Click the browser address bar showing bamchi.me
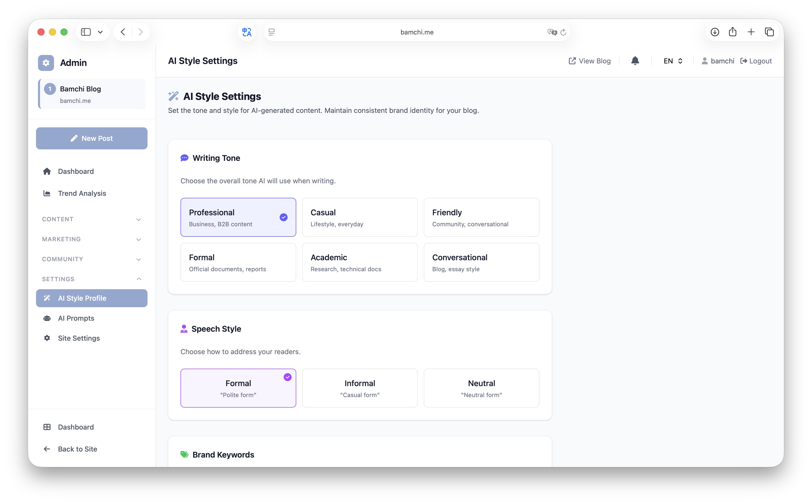 (417, 32)
